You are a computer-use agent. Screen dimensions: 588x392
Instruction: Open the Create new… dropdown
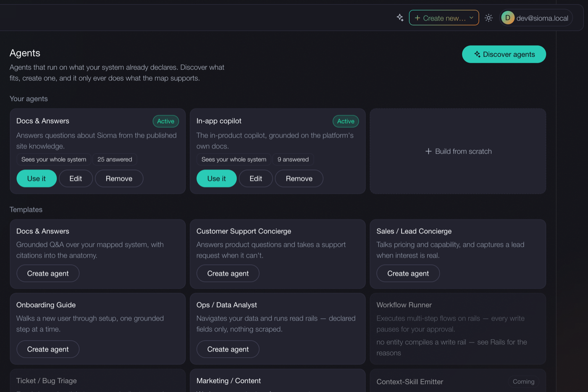tap(444, 18)
